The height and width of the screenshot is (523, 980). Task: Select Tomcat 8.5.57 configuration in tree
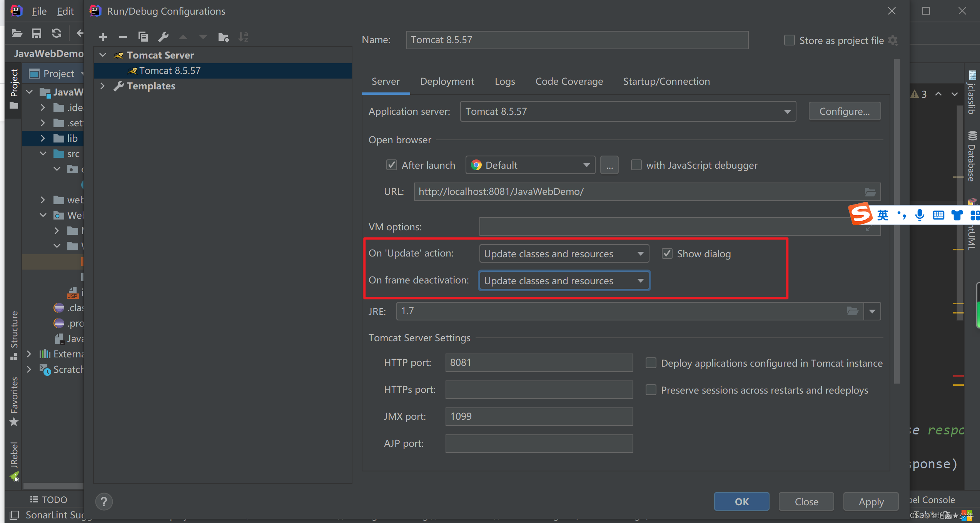(x=223, y=71)
